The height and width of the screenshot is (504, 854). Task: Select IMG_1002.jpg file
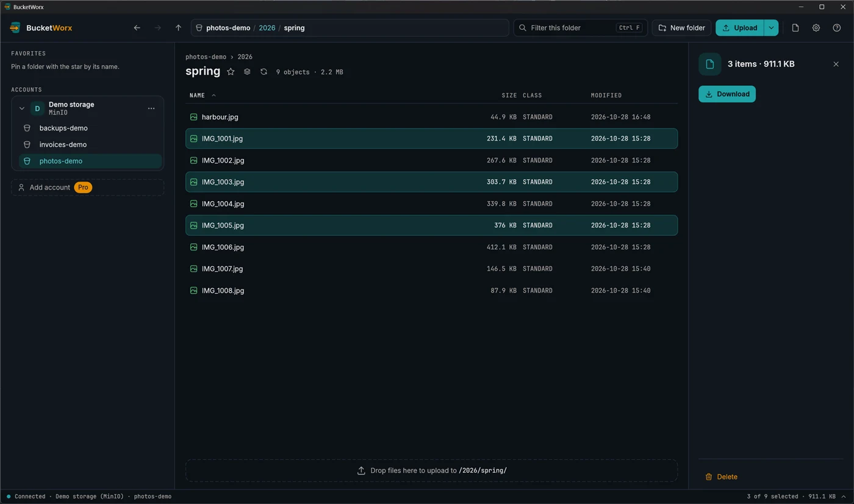(x=431, y=160)
